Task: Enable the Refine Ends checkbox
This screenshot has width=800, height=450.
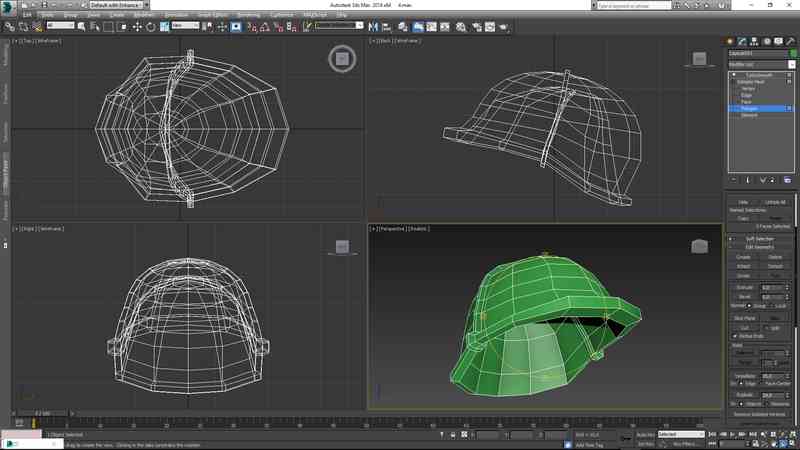Action: 735,336
